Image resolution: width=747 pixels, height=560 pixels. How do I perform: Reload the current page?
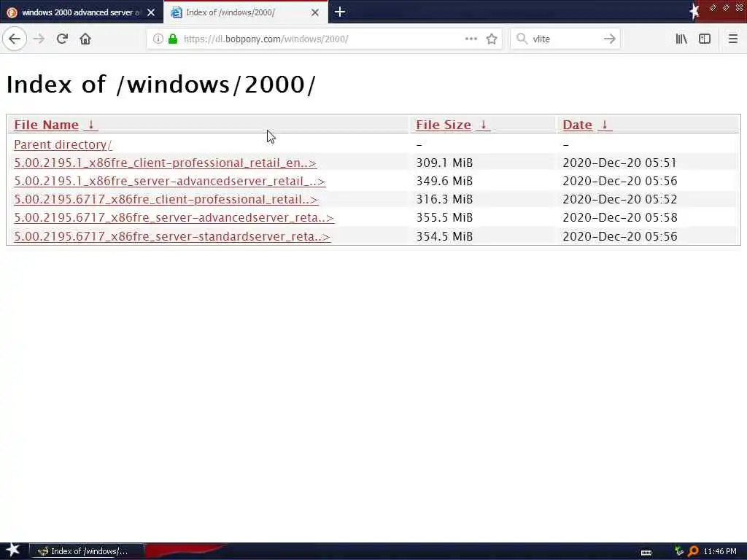pos(62,39)
